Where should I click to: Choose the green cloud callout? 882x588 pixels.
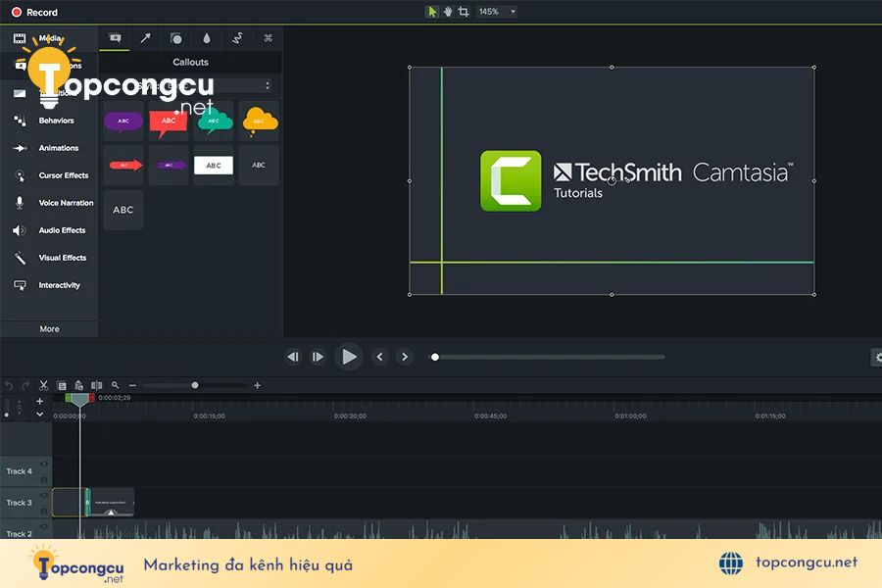[214, 121]
